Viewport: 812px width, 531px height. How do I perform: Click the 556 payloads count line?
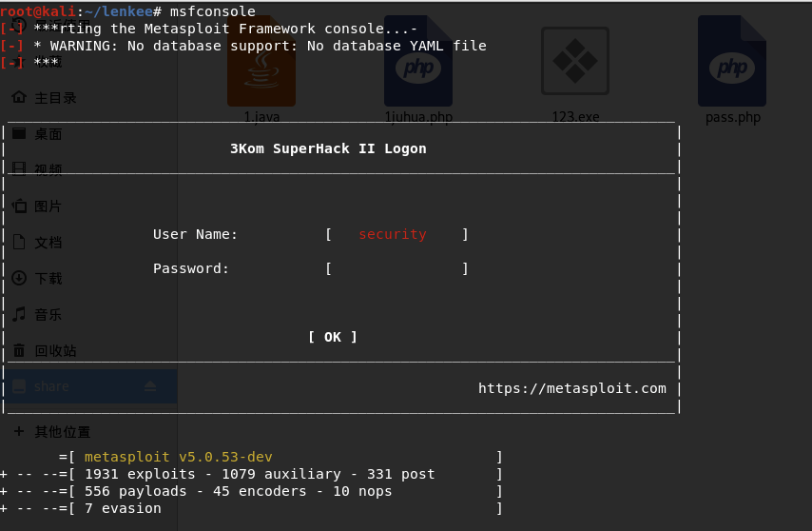tap(239, 491)
